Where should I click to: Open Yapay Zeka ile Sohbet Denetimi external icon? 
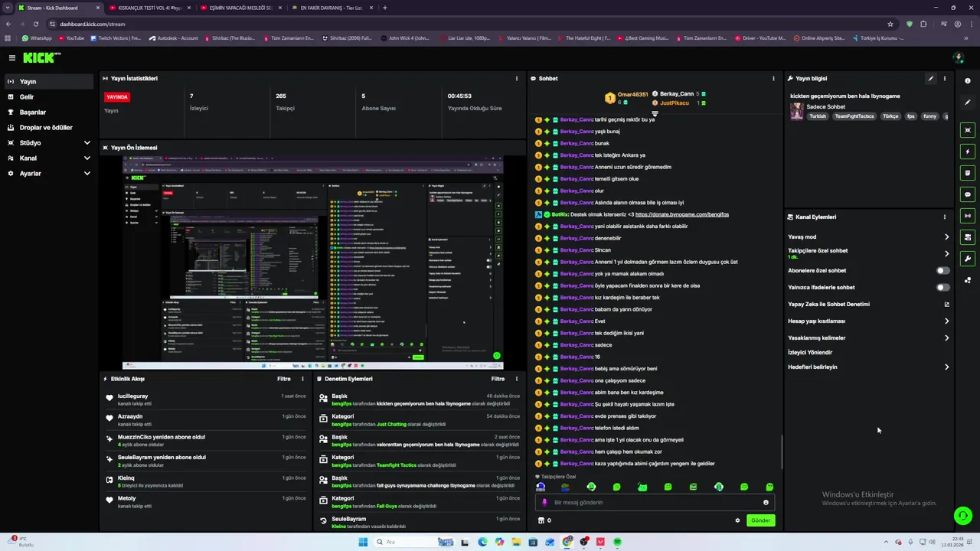(x=946, y=304)
